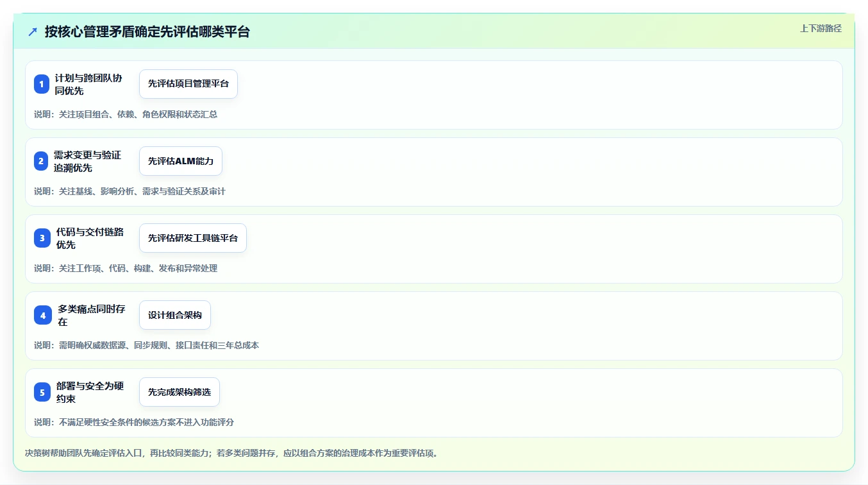Click the 先评估ALM能力 button
Image resolution: width=868 pixels, height=485 pixels.
pos(181,161)
